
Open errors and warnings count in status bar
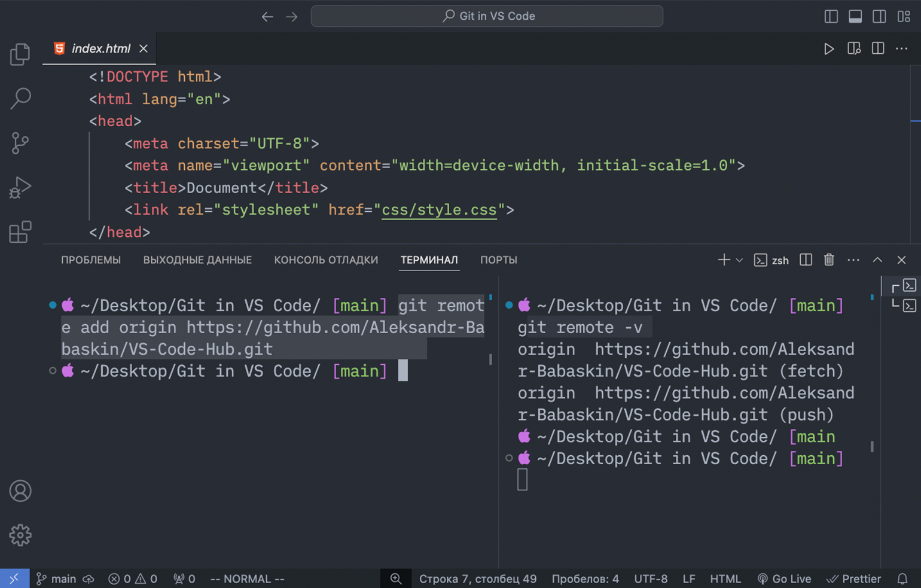pyautogui.click(x=133, y=578)
